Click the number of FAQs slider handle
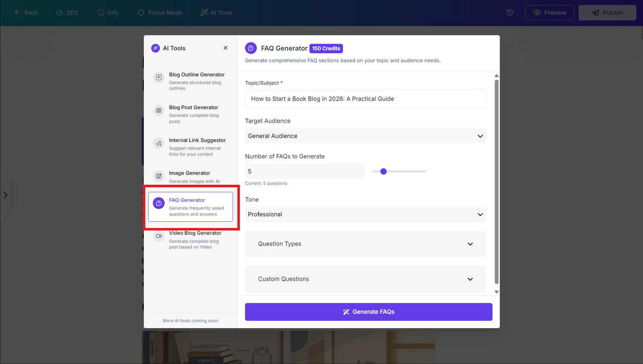This screenshot has height=364, width=643. pos(384,171)
